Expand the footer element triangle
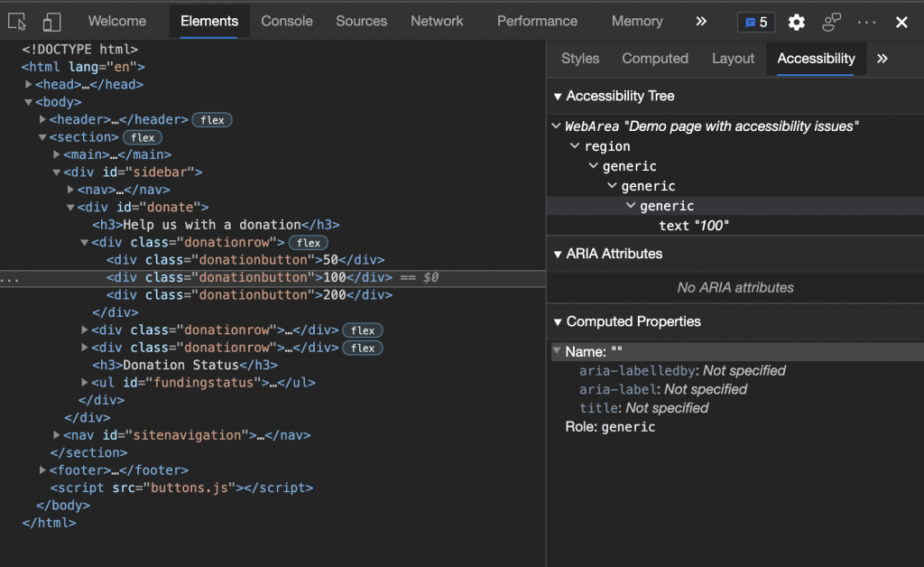This screenshot has width=924, height=567. pos(42,469)
